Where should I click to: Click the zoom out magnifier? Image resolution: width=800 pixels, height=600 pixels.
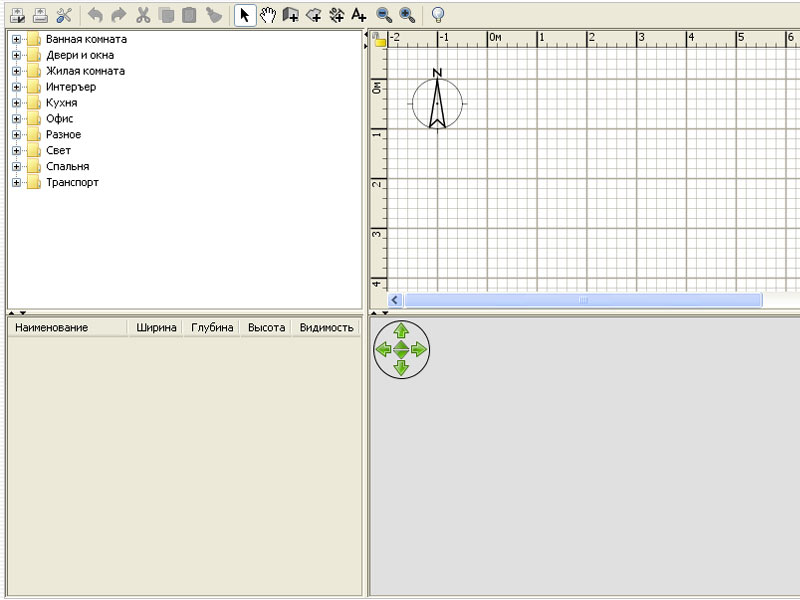pos(384,15)
